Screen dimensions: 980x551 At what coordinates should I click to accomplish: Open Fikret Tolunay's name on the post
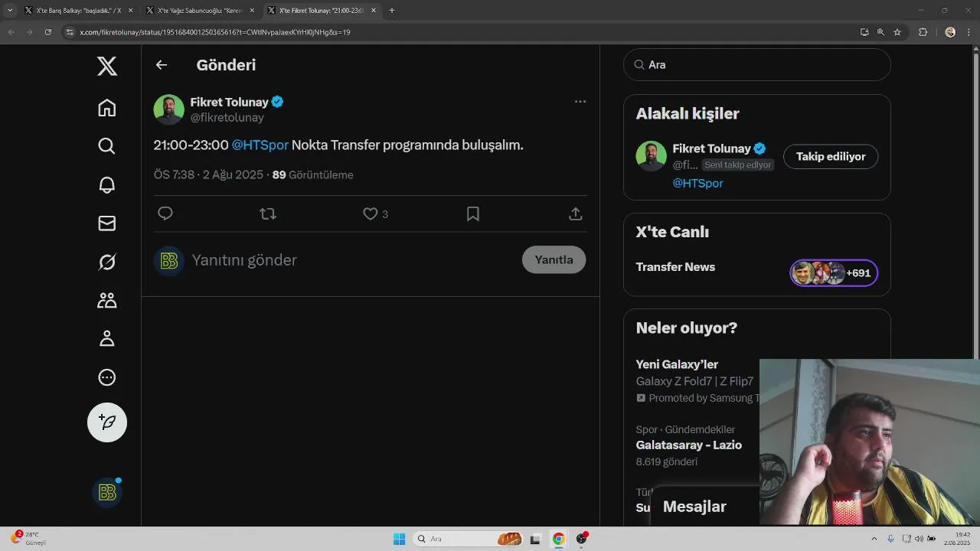click(228, 102)
